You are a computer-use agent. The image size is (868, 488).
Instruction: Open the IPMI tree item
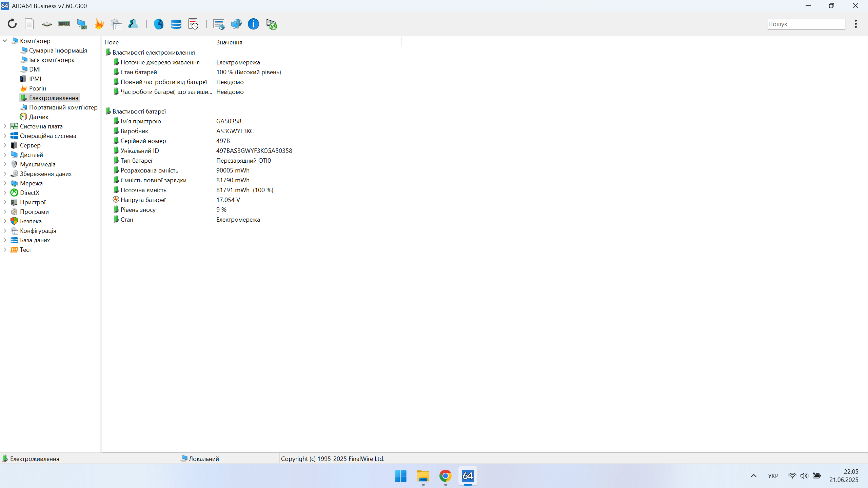point(35,79)
